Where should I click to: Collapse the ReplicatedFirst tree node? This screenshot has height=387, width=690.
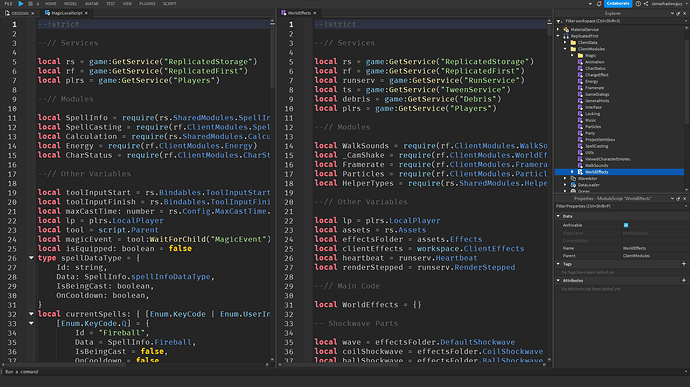point(558,36)
